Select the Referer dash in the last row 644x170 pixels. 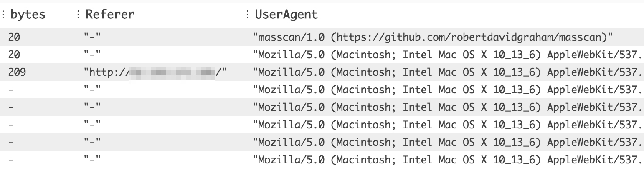pos(92,160)
